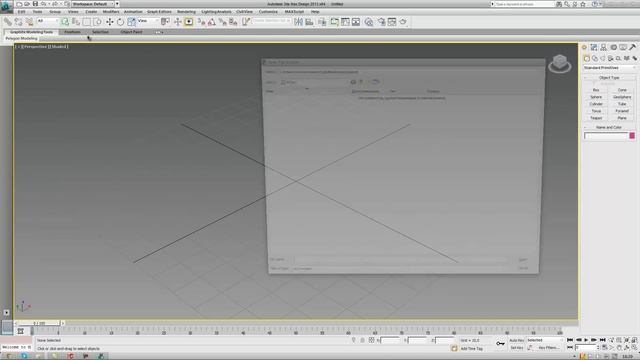Click the Key Filters button

(549, 348)
